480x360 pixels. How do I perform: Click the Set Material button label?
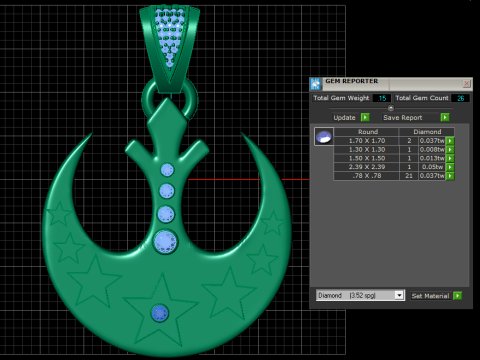(x=430, y=296)
